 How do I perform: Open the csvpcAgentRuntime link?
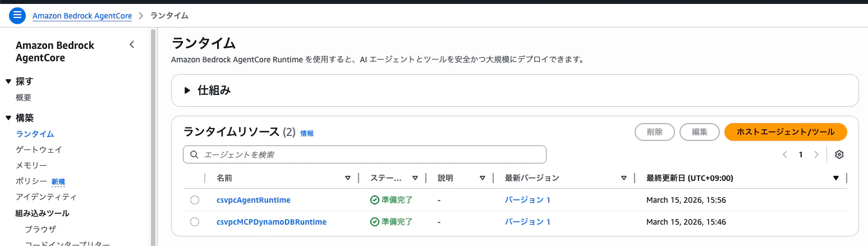click(x=253, y=199)
